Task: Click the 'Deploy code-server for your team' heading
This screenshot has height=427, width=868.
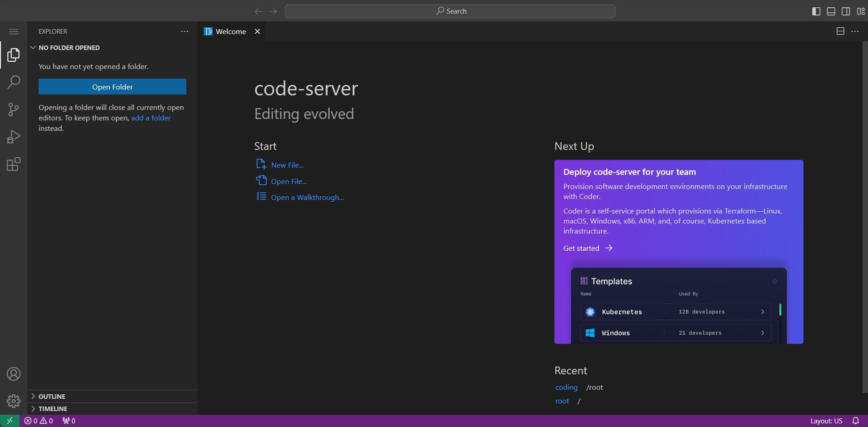Action: pos(629,172)
